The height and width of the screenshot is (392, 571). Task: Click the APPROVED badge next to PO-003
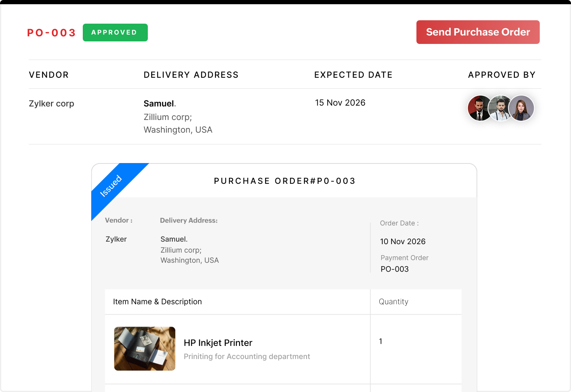click(x=115, y=32)
